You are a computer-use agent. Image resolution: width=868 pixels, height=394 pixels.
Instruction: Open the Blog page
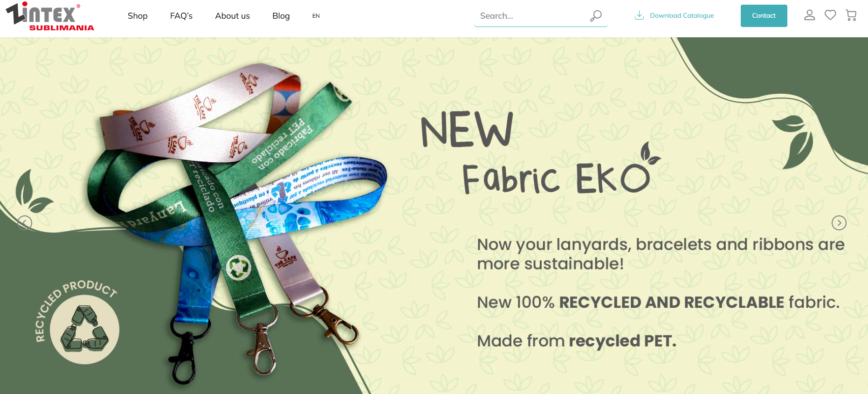281,16
